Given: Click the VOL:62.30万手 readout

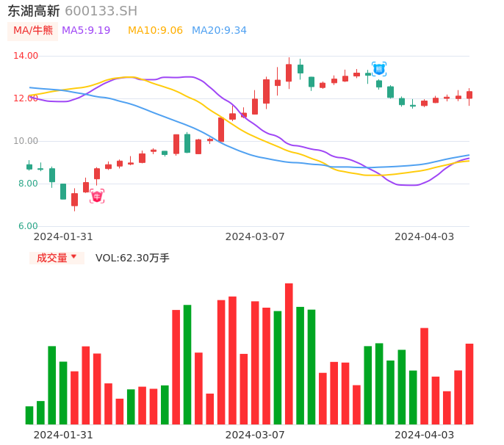Looking at the screenshot, I should [x=132, y=258].
